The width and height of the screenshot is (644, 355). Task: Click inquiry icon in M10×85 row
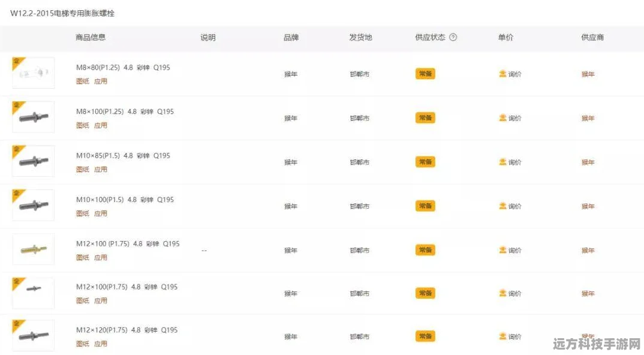click(x=502, y=162)
